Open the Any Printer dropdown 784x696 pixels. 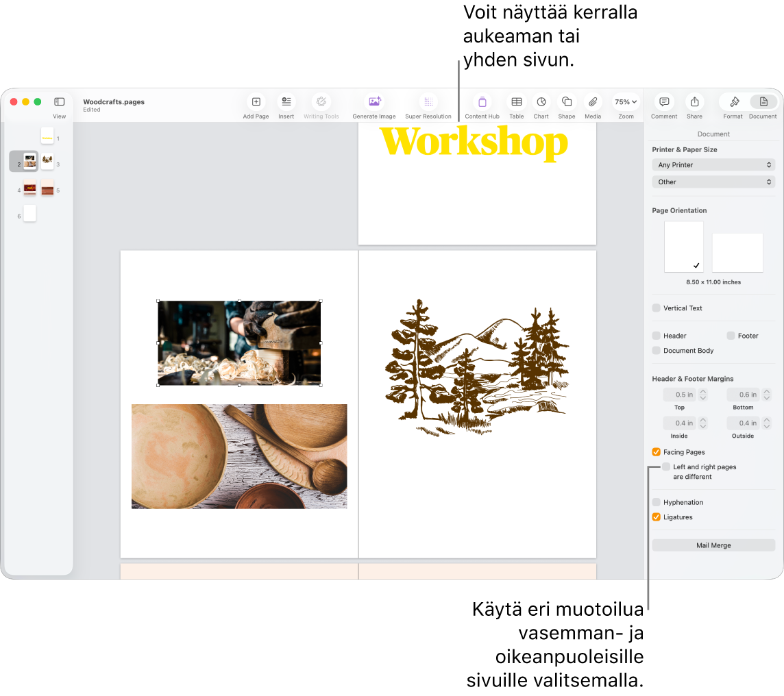(x=713, y=165)
